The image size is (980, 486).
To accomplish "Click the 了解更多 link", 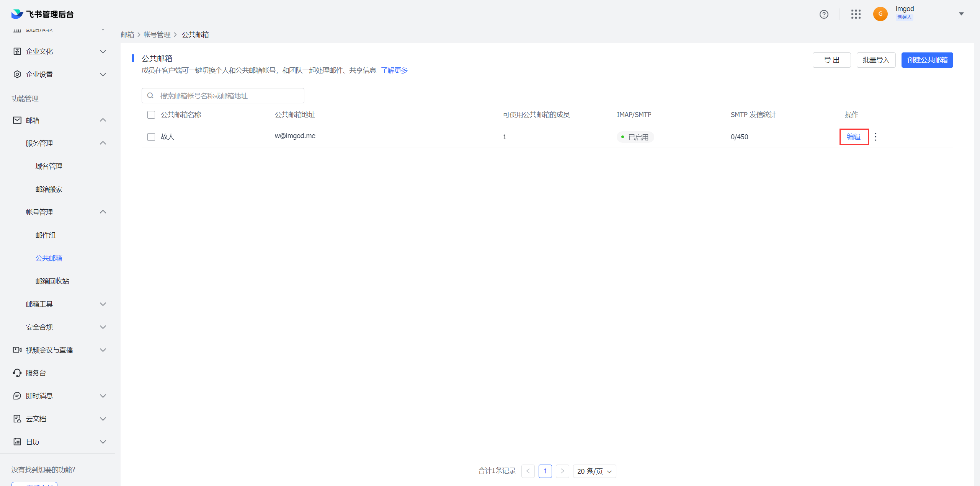I will pos(394,70).
